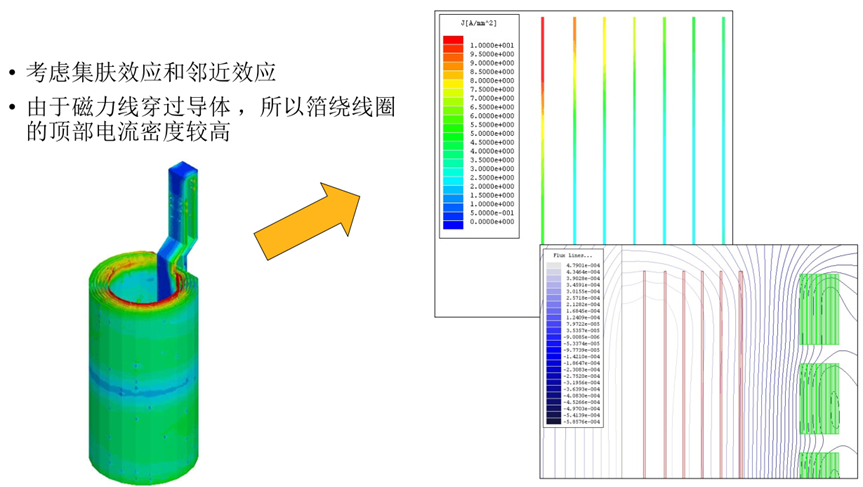The image size is (863, 487).
Task: Click the legend value 5.0000e+000
Action: coord(492,134)
